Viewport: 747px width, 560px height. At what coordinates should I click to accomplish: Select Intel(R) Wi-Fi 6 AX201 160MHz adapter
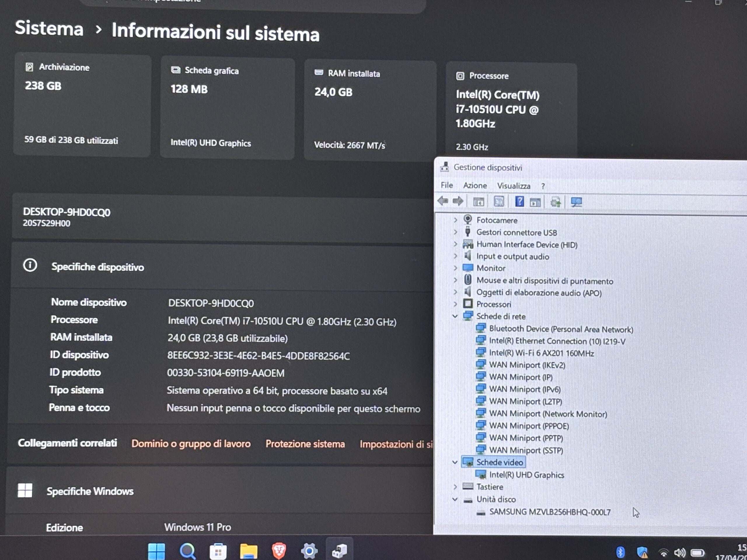pyautogui.click(x=541, y=353)
